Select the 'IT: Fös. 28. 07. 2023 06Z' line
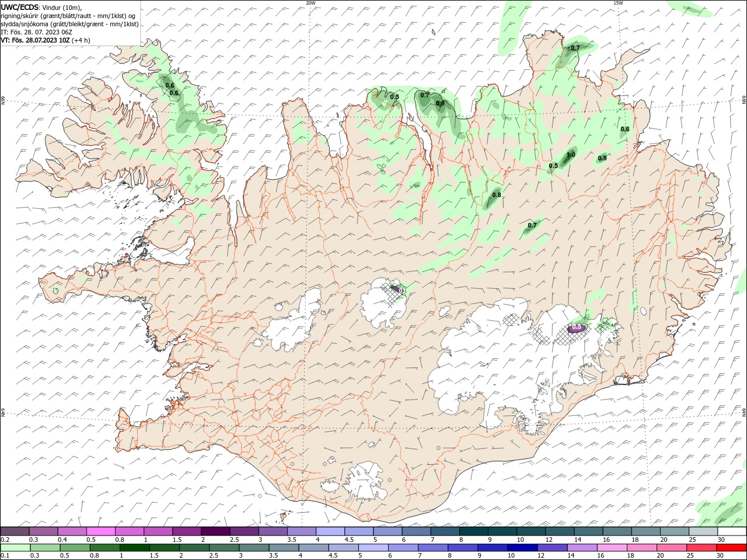 pyautogui.click(x=37, y=32)
